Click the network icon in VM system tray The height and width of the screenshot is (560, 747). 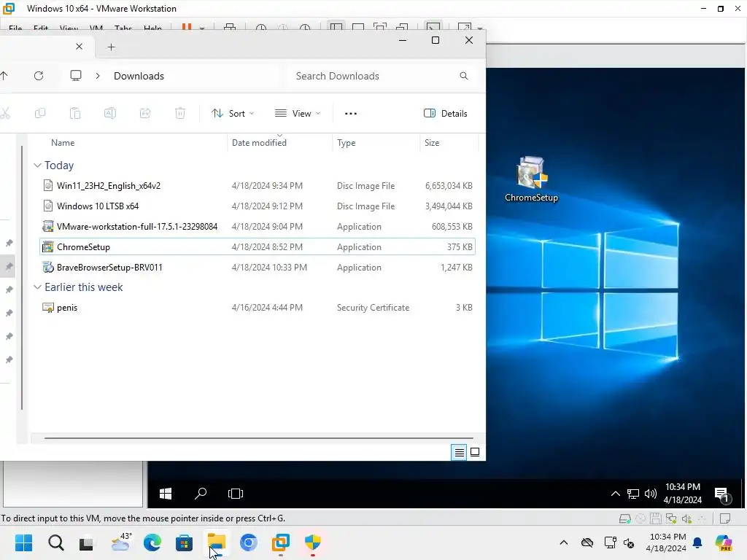point(633,494)
